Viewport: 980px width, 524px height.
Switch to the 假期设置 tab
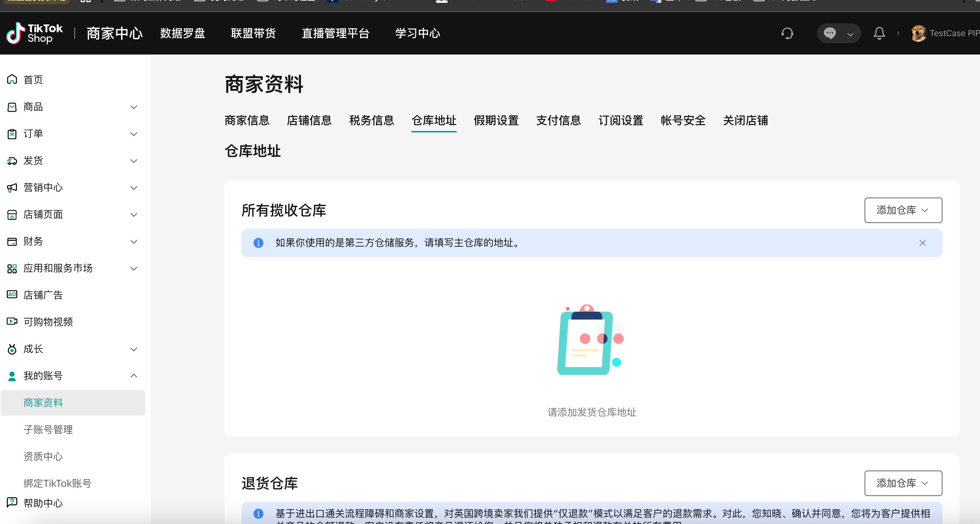click(x=496, y=121)
